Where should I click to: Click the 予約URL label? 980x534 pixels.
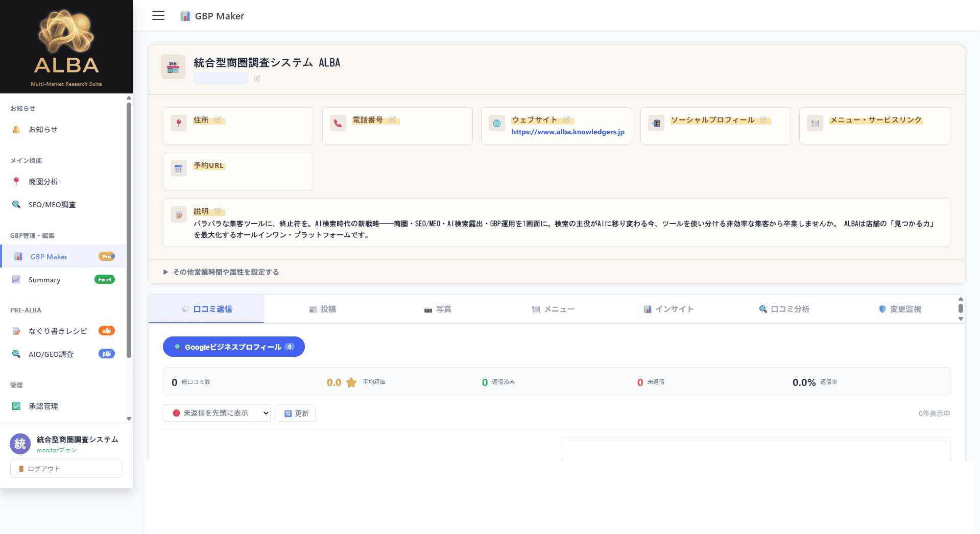pyautogui.click(x=208, y=165)
